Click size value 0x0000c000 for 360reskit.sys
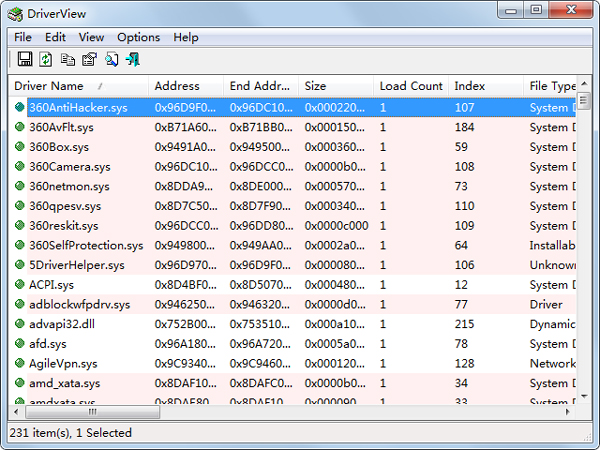Viewport: 600px width, 450px height. pos(336,226)
